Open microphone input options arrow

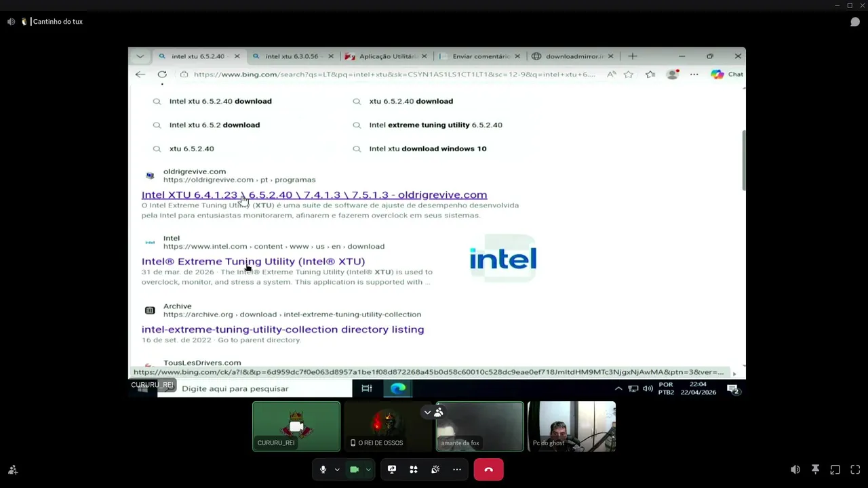(337, 470)
